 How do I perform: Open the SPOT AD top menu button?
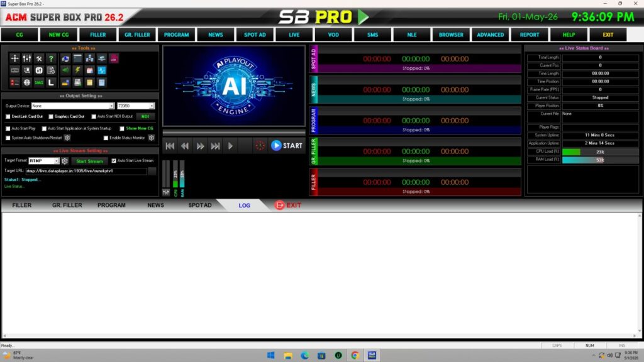click(255, 35)
